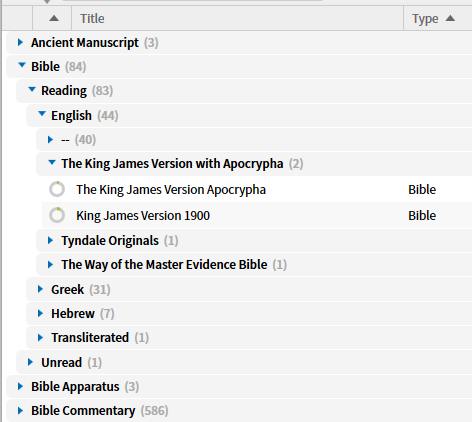Viewport: 472px width, 422px height.
Task: Sort library by the Title column
Action: tap(92, 19)
